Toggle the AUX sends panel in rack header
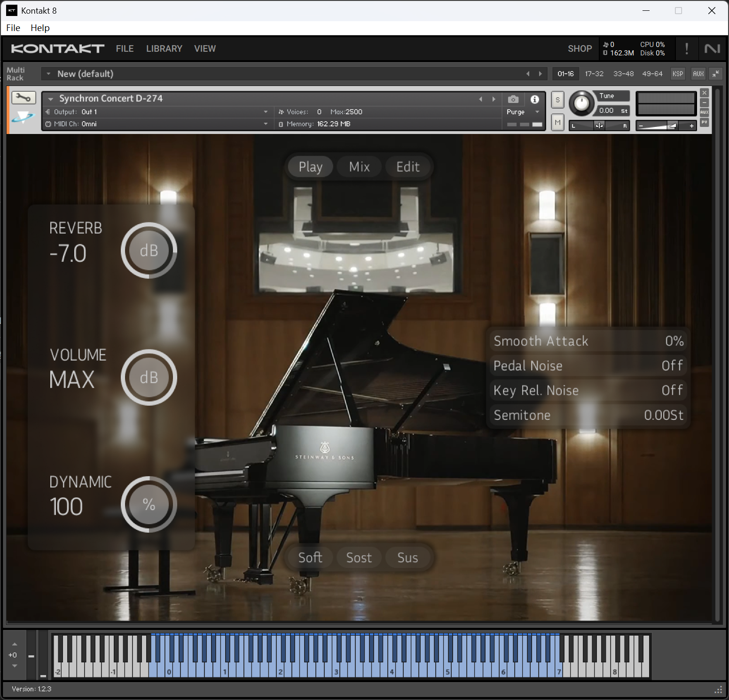 tap(698, 74)
